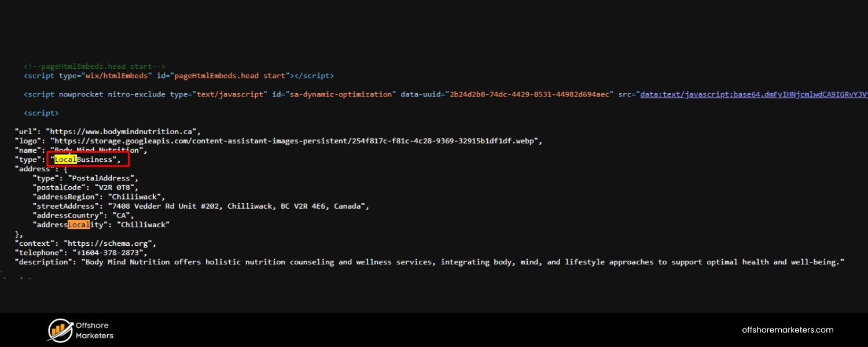Click the bodymindnutrition.ca URL value
Screen dimensions: 868x347
click(x=123, y=132)
